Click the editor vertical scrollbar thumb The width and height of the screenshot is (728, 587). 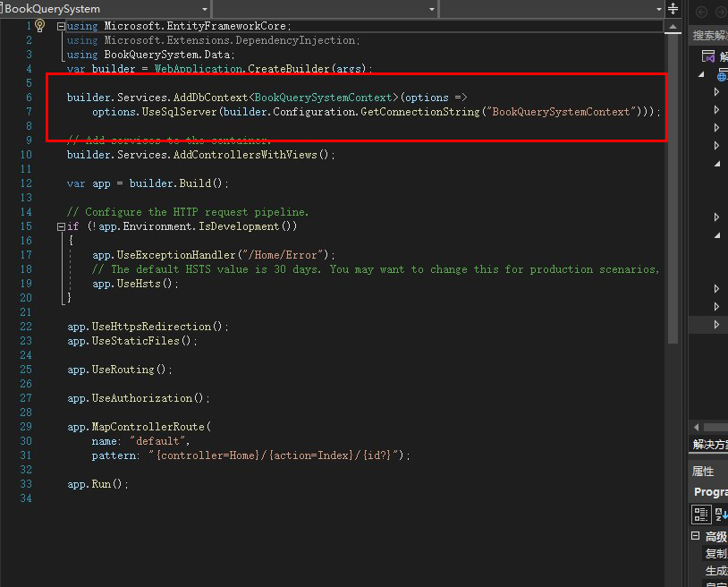pos(673,189)
